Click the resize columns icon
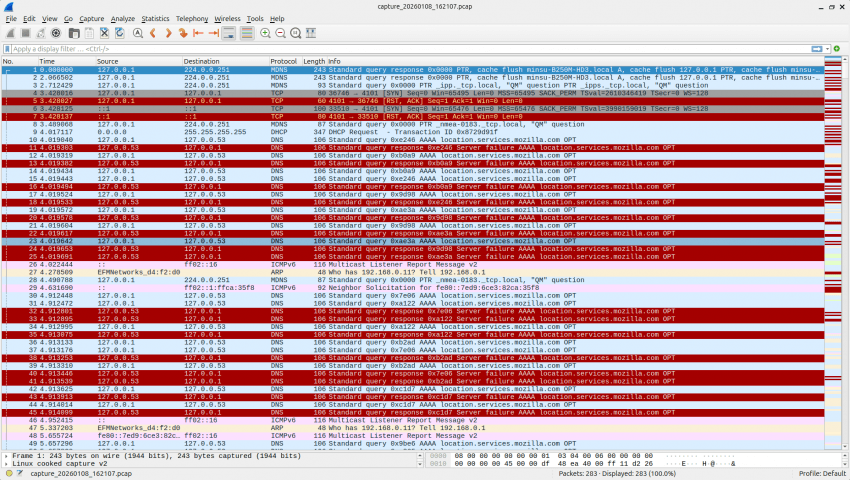The image size is (850, 480). [314, 33]
